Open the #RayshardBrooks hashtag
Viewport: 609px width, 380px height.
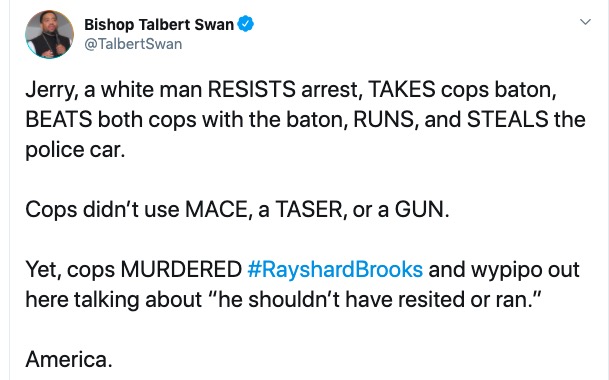coord(335,269)
